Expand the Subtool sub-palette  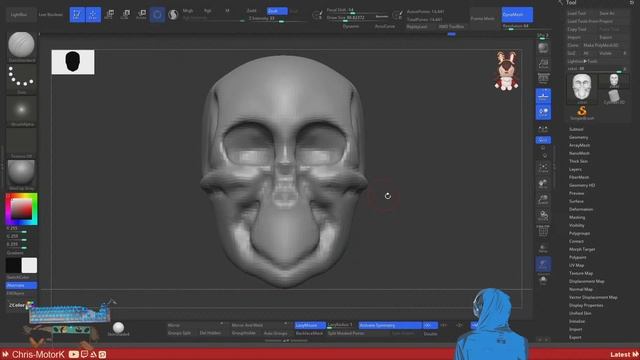[x=576, y=129]
